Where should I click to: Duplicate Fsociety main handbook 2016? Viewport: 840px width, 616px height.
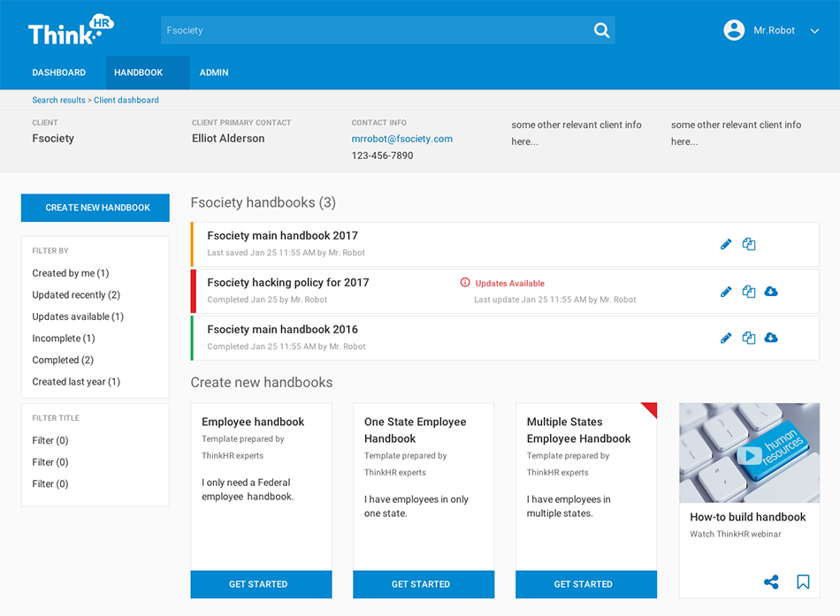749,338
